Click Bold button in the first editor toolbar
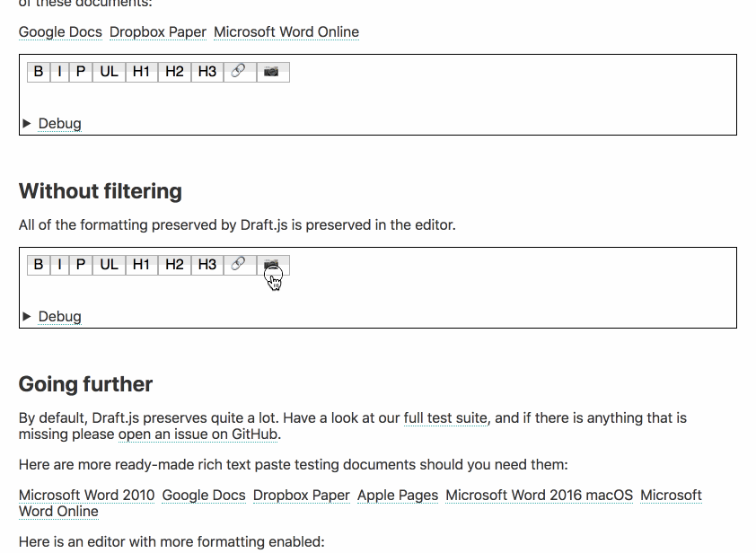Screen dimensions: 756x553 point(39,72)
